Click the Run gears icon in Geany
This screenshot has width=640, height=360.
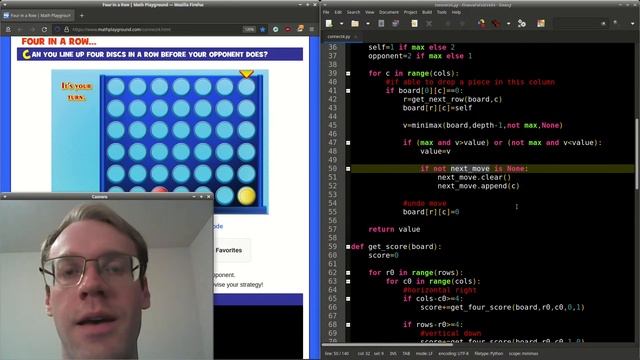pyautogui.click(x=522, y=24)
